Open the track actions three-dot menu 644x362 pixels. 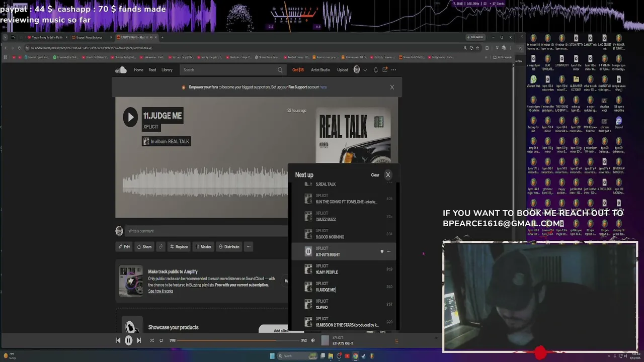pyautogui.click(x=249, y=247)
